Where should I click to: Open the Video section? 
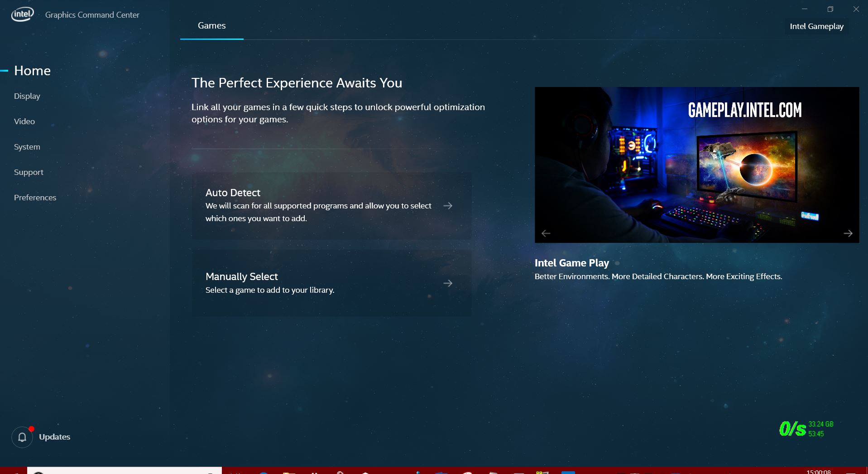[24, 121]
